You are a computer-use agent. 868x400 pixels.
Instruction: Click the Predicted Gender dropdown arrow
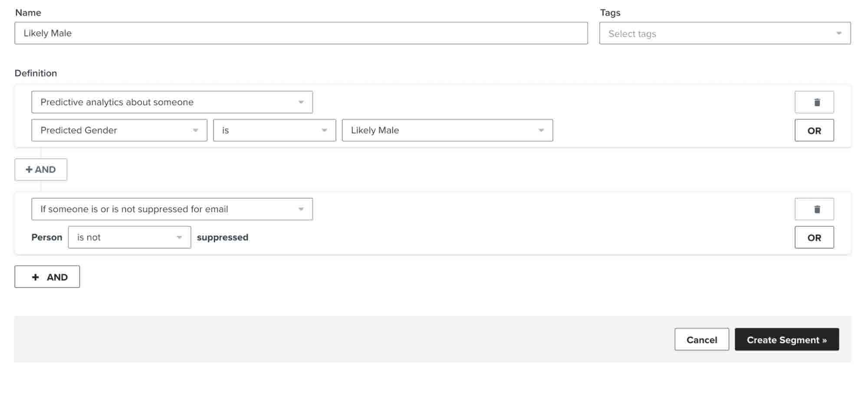(x=195, y=131)
